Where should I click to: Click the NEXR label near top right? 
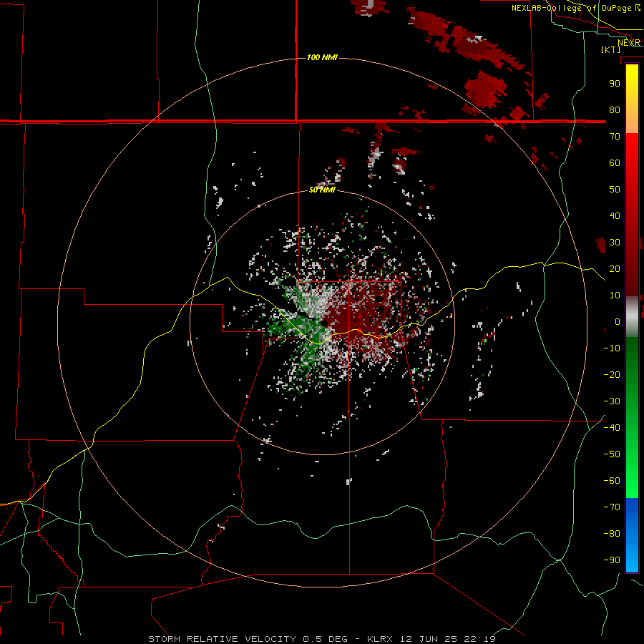tap(628, 43)
